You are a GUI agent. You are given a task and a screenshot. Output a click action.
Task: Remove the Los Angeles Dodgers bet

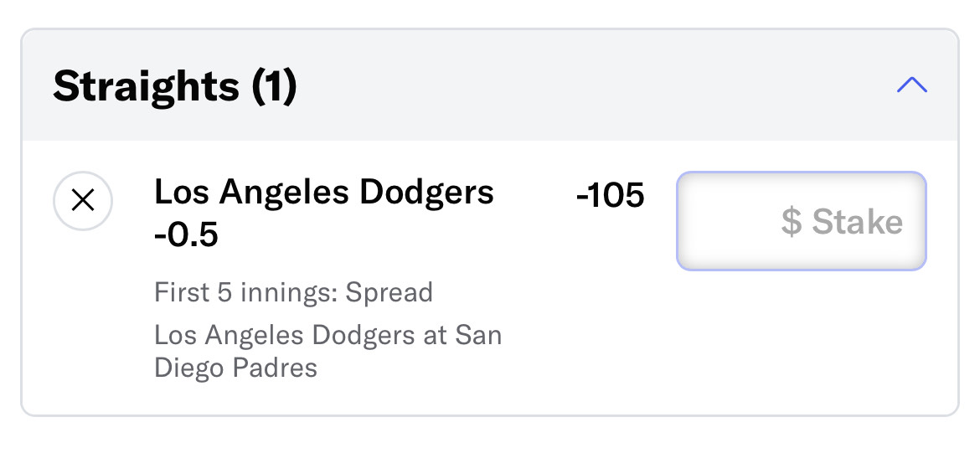(83, 201)
